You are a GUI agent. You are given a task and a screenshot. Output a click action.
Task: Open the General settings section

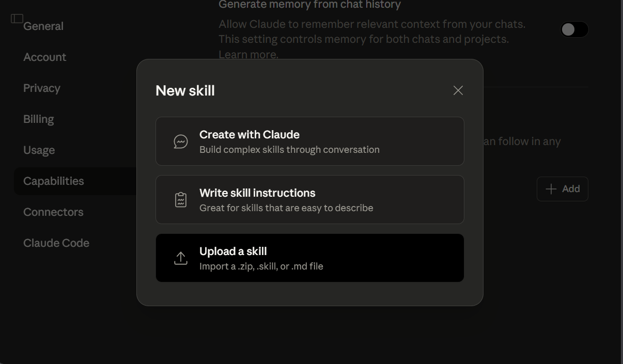(43, 26)
